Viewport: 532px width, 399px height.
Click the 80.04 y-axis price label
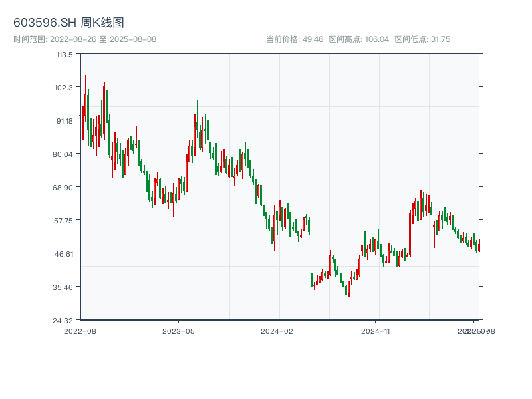(65, 154)
